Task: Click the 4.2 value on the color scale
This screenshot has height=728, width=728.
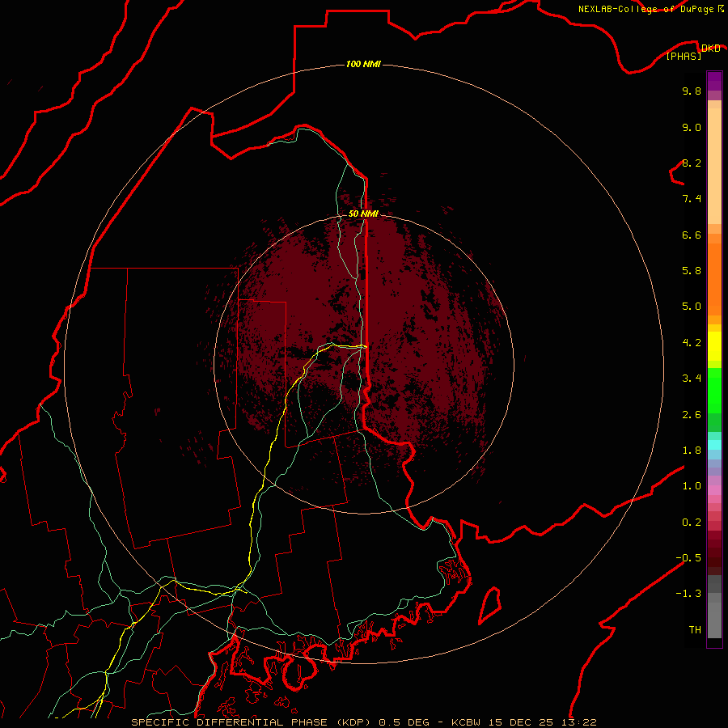Action: [692, 343]
